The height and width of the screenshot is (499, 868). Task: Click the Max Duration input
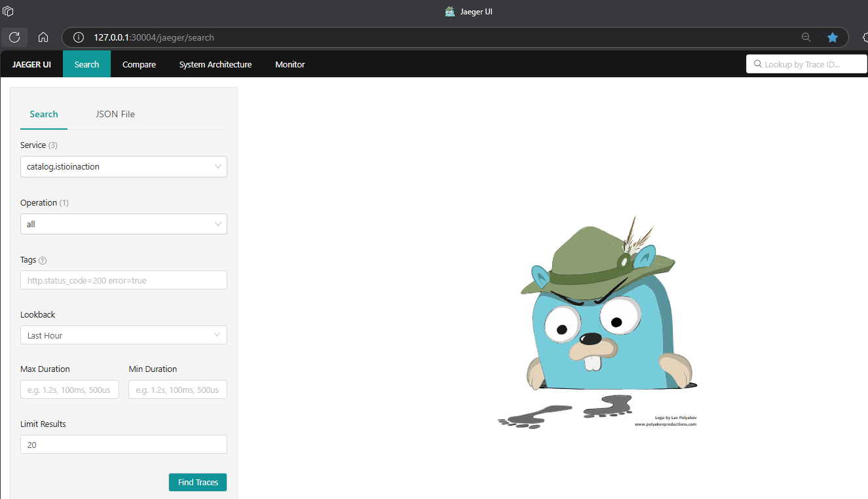tap(69, 390)
